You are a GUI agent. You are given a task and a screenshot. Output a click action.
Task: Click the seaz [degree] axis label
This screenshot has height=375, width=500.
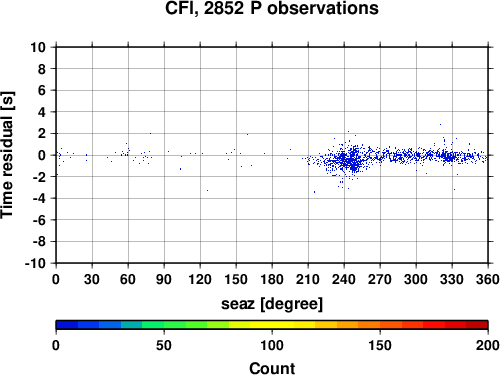272,304
